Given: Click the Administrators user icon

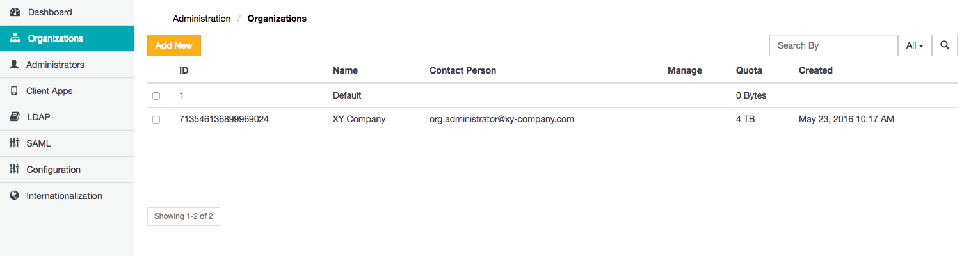Looking at the screenshot, I should [x=14, y=65].
